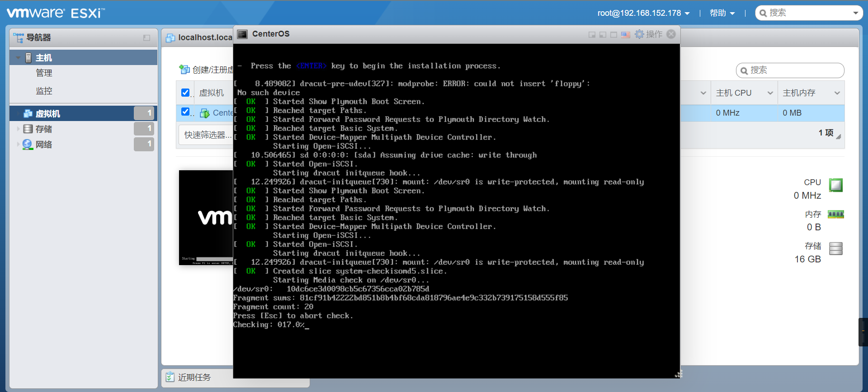Open the 主机 CPU column dropdown arrow

tap(770, 93)
